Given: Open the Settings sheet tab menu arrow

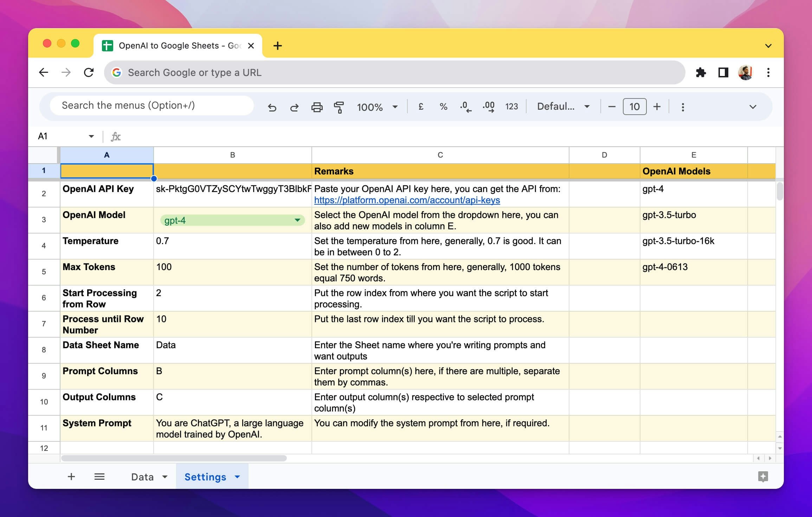Looking at the screenshot, I should click(x=237, y=477).
